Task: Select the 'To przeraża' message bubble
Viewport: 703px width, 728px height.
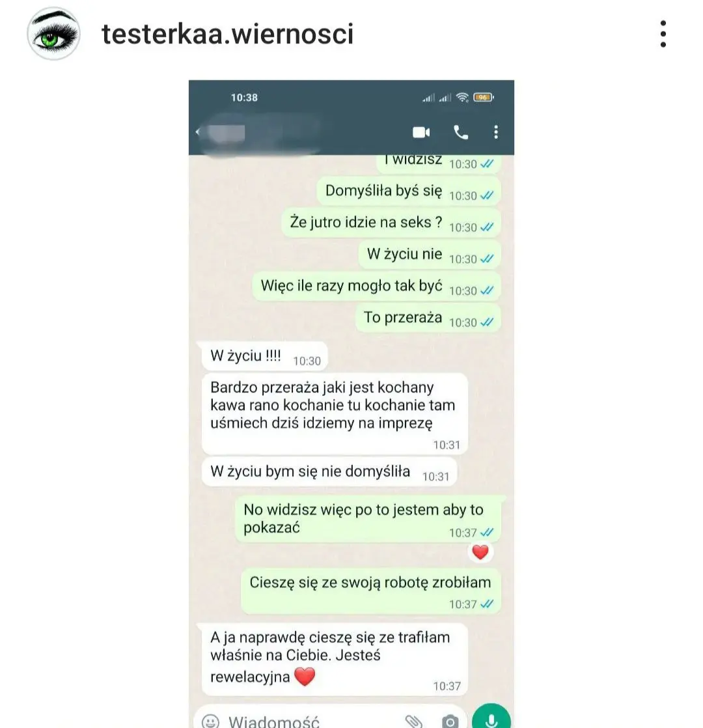Action: [x=428, y=318]
